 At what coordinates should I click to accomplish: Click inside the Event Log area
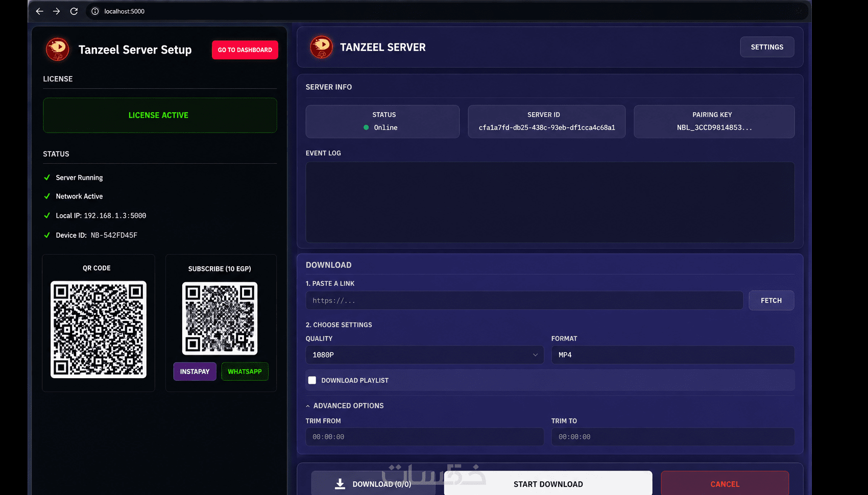[550, 202]
